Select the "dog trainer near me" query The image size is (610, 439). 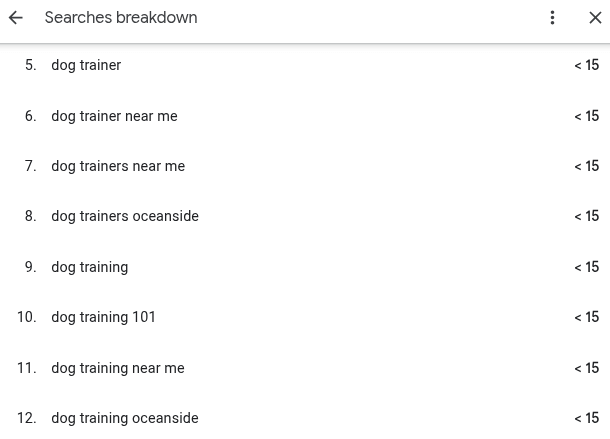click(114, 116)
